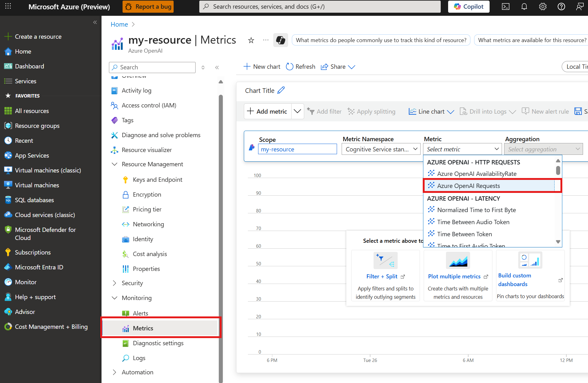The width and height of the screenshot is (588, 383).
Task: Select the Normalized Time to First Byte metric
Action: pyautogui.click(x=476, y=210)
